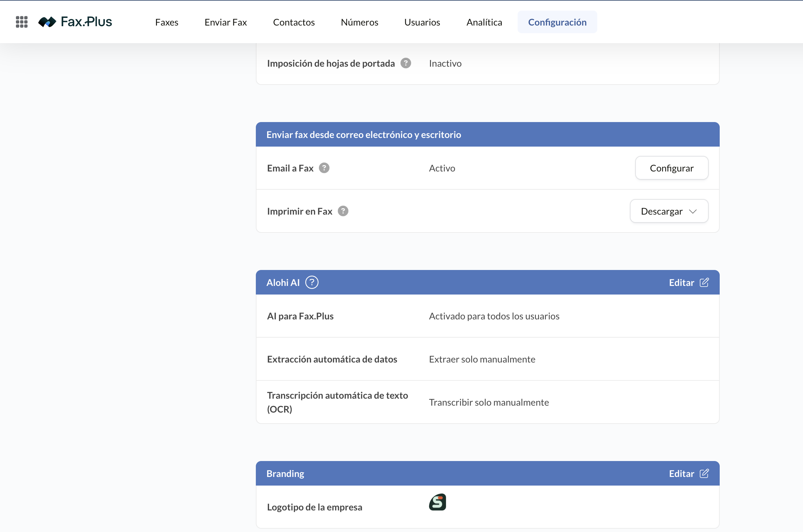The height and width of the screenshot is (532, 803).
Task: Click 'Logotipo de la empresa' label
Action: click(x=315, y=507)
